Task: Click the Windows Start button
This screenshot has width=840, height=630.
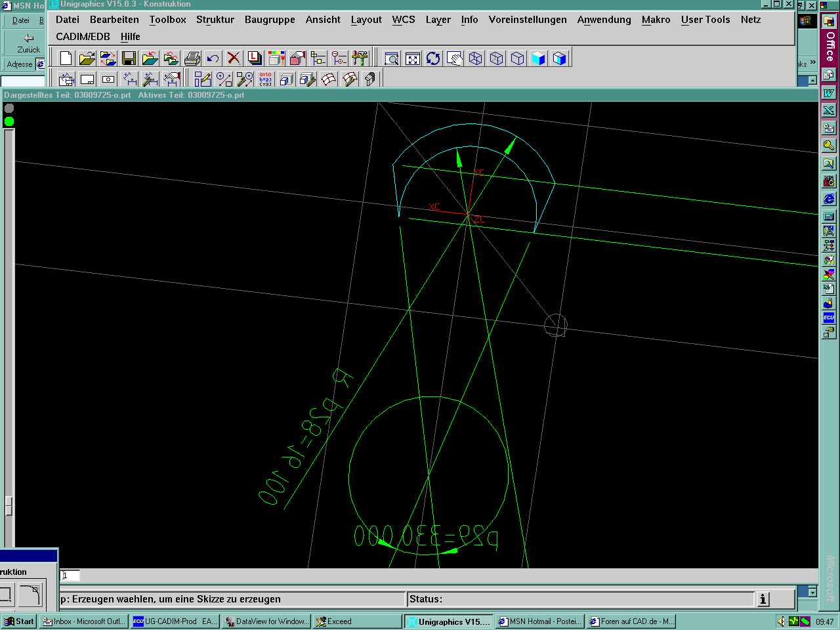Action: coord(19,621)
